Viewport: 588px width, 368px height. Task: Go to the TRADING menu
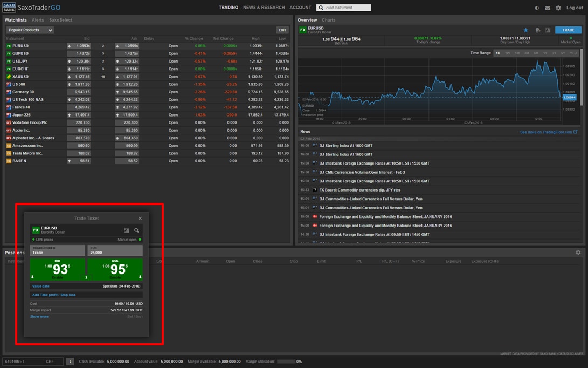[x=229, y=8]
